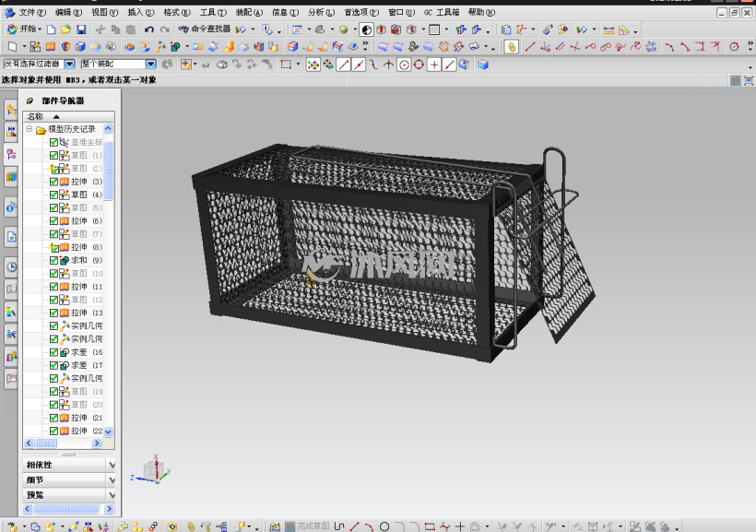
Task: Click the 部件导航器 panel header icon
Action: coord(30,100)
